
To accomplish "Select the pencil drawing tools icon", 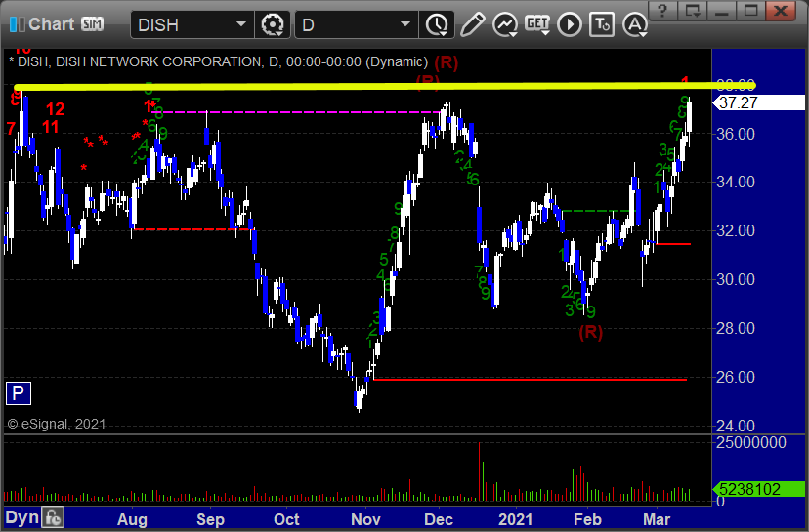I will point(472,24).
